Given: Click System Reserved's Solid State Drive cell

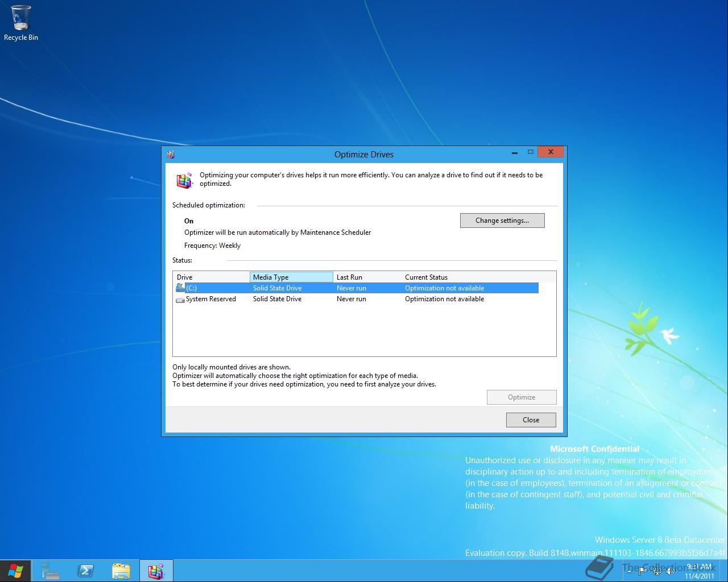Looking at the screenshot, I should (277, 299).
